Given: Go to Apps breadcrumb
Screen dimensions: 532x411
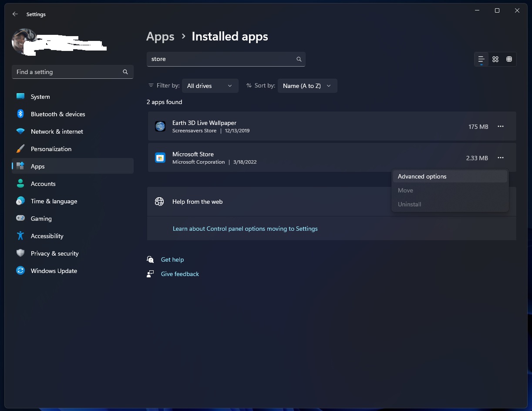Looking at the screenshot, I should click(x=160, y=37).
